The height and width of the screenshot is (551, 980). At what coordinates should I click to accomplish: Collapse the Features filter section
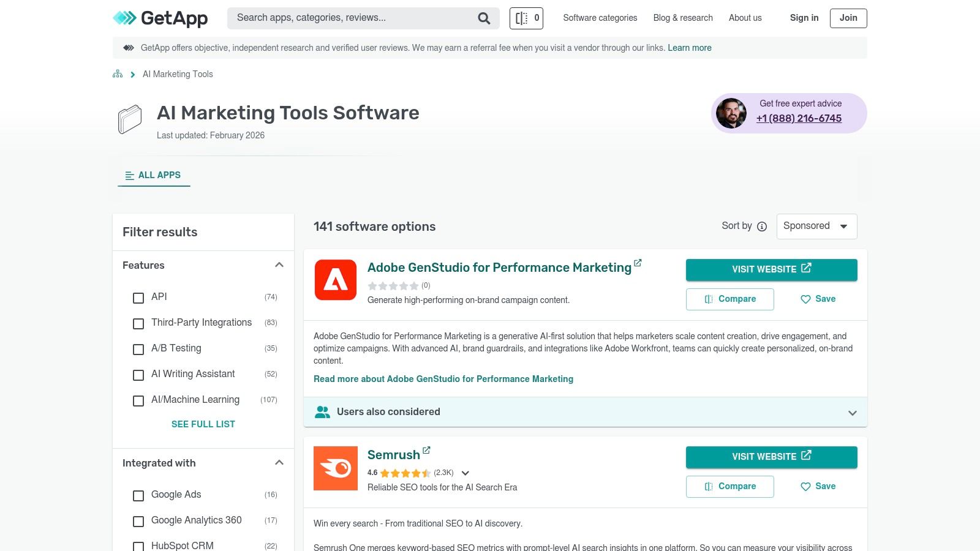pyautogui.click(x=279, y=265)
